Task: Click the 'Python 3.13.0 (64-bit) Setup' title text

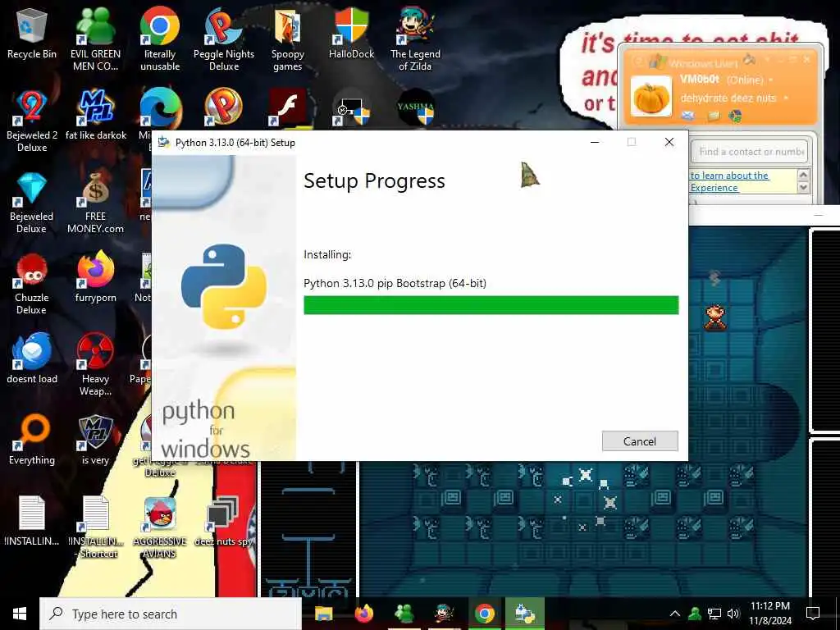Action: tap(235, 143)
